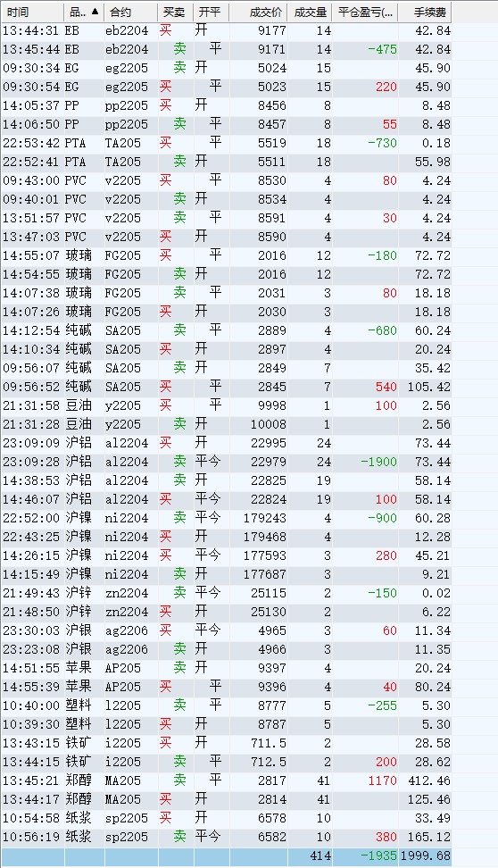Click 平今 in the 23:09:28 row
Screen dimensions: 498x868
pos(208,462)
